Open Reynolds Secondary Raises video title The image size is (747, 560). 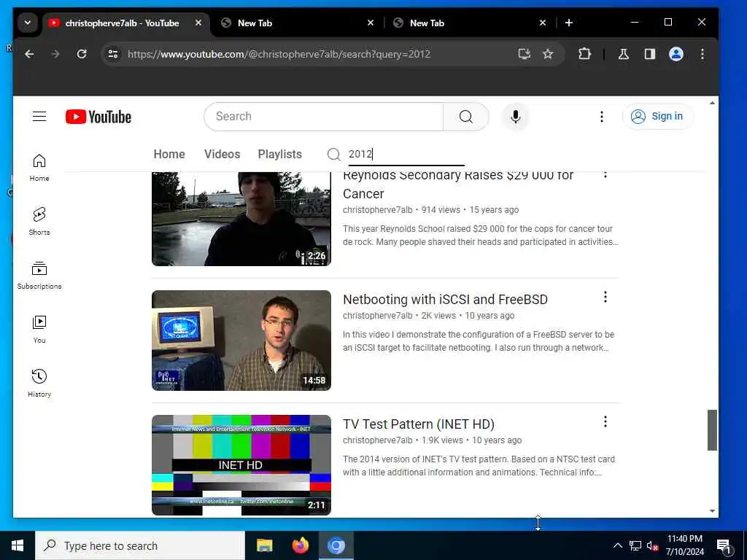click(x=458, y=184)
